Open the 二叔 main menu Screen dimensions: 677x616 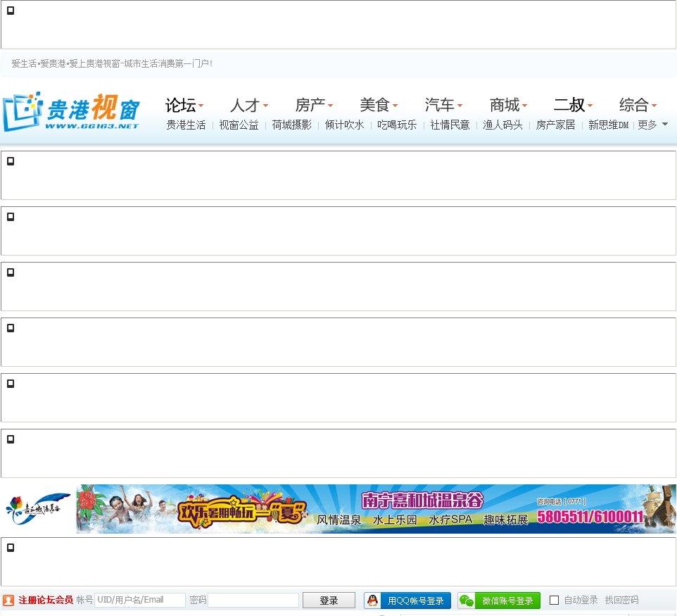[569, 105]
